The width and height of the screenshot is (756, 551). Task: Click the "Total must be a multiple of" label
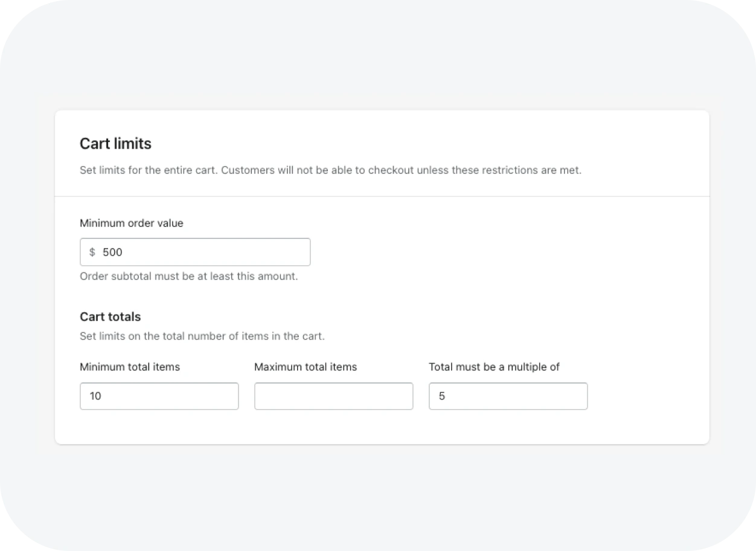(x=495, y=367)
